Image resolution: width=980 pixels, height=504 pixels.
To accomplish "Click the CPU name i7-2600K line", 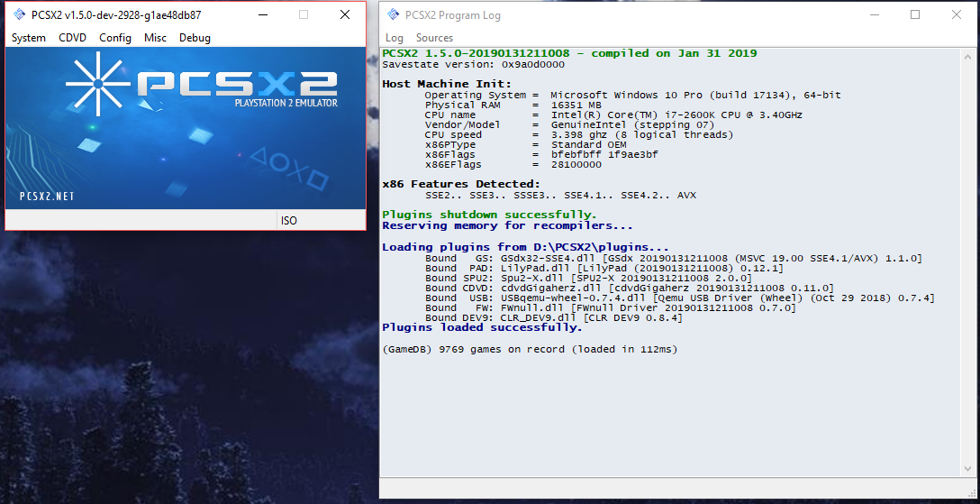I will [x=613, y=115].
